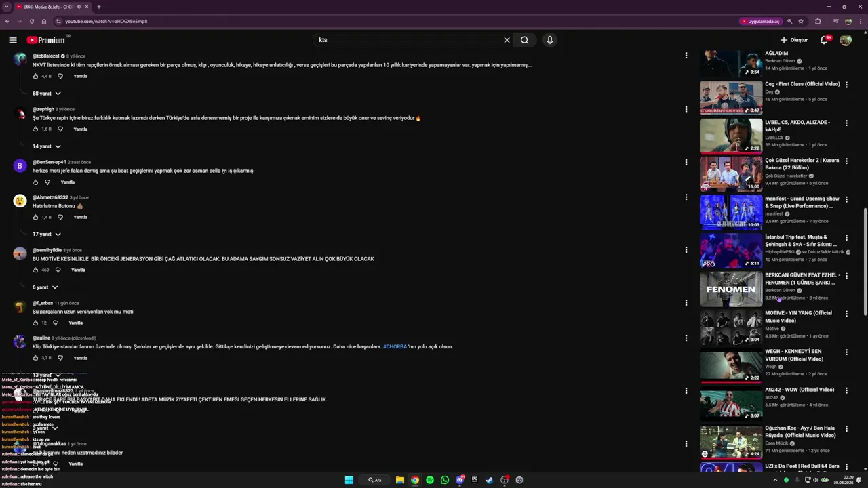Open the Chrome tab search dropdown
The height and width of the screenshot is (488, 868).
(x=7, y=7)
